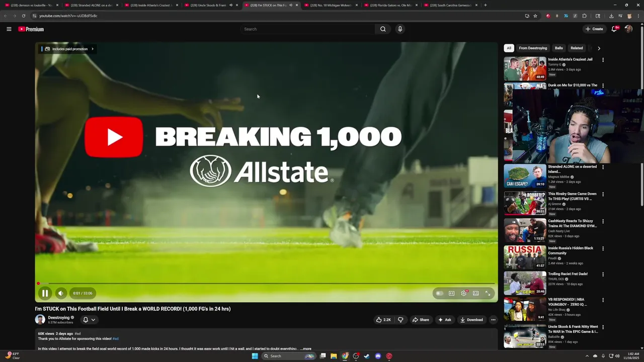This screenshot has width=644, height=362.
Task: Go to YouTube Premium home logo
Action: [31, 29]
